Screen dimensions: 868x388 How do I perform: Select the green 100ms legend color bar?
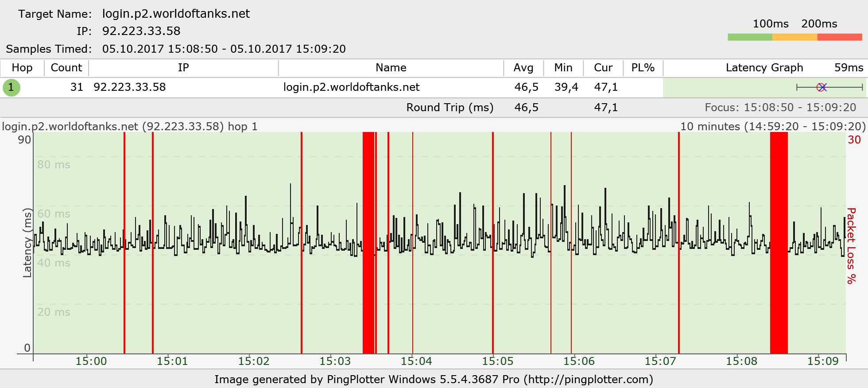[x=750, y=37]
